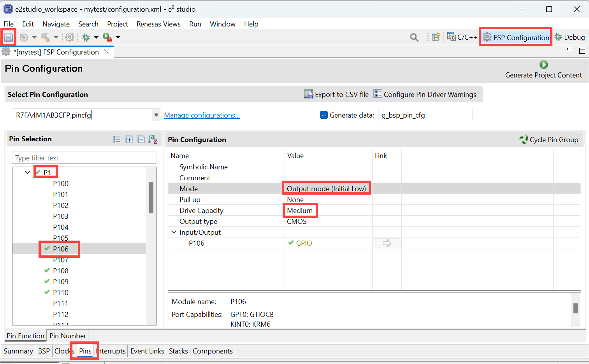Open dropdown next to the build-all icon
Screen dimensions: 589x364
point(34,37)
